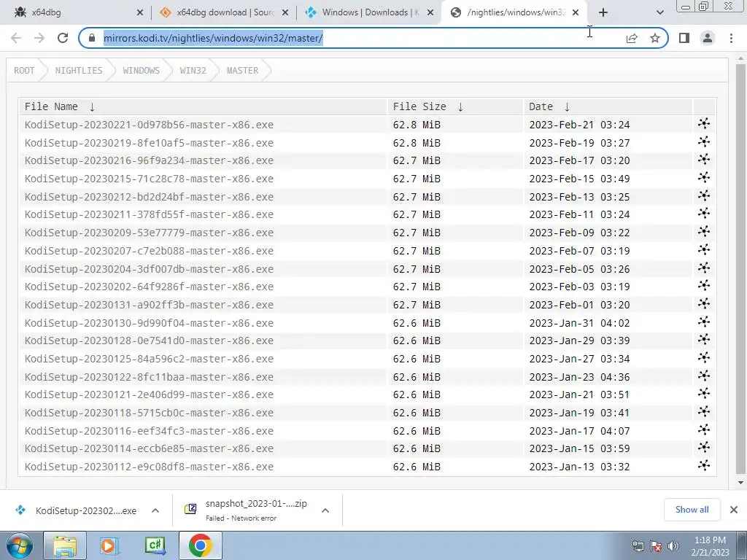The height and width of the screenshot is (560, 747).
Task: Sort by File Name arrow
Action: click(x=92, y=107)
